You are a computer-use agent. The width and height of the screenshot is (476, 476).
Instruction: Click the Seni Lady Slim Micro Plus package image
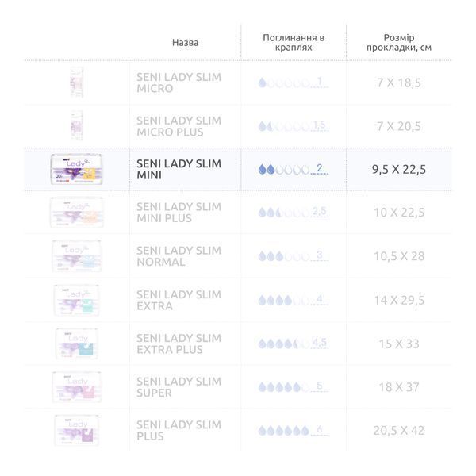click(76, 125)
